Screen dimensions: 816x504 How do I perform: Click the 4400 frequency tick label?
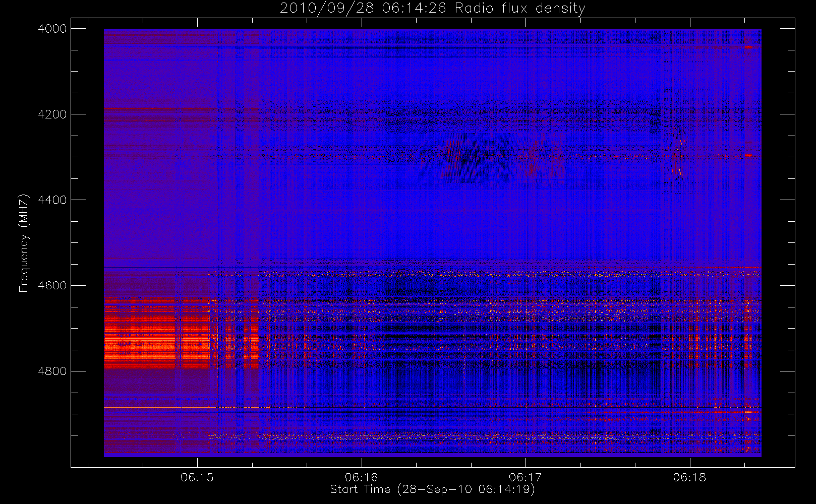[52, 200]
